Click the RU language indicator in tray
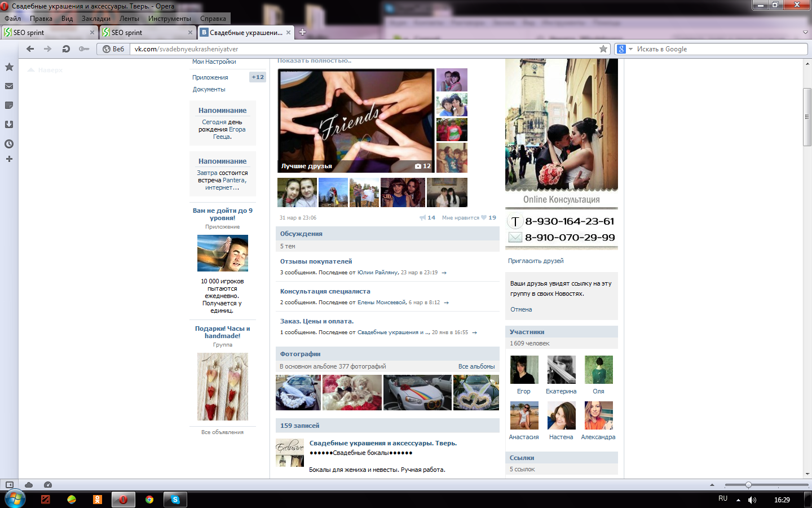 tap(723, 499)
